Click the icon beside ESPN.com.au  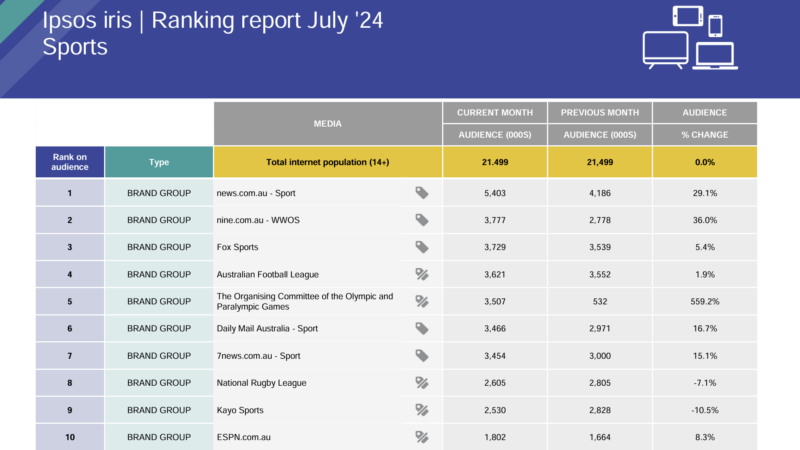pos(421,437)
